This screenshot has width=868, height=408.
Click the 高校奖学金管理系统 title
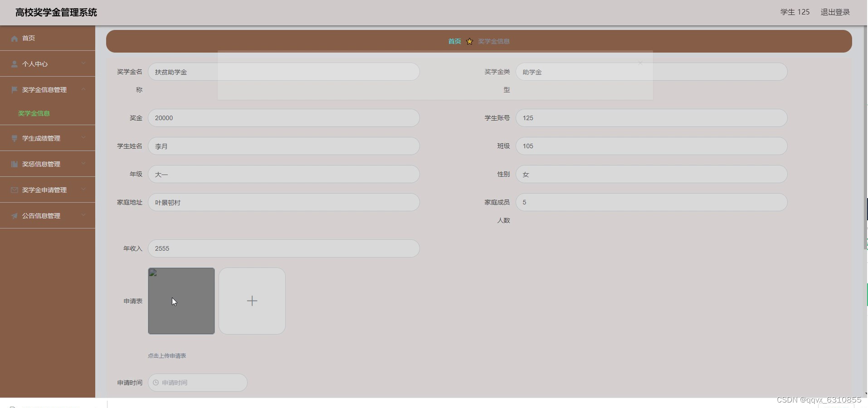point(56,12)
